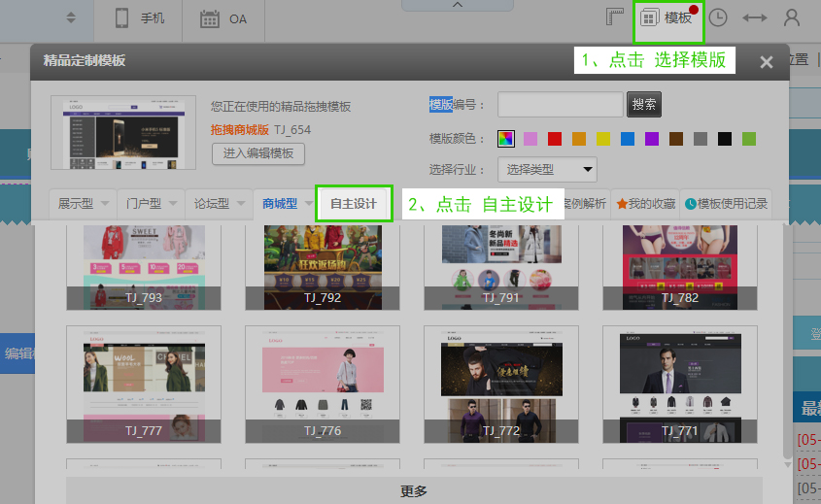Click the 模板 template icon in toolbar
Image resolution: width=821 pixels, height=504 pixels.
667,18
